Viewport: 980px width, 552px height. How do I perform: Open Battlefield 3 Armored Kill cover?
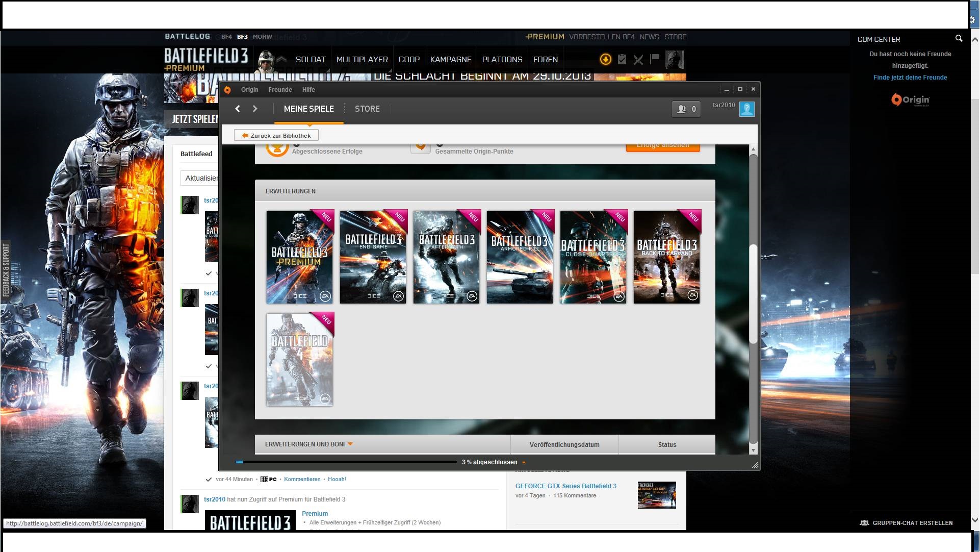point(520,257)
